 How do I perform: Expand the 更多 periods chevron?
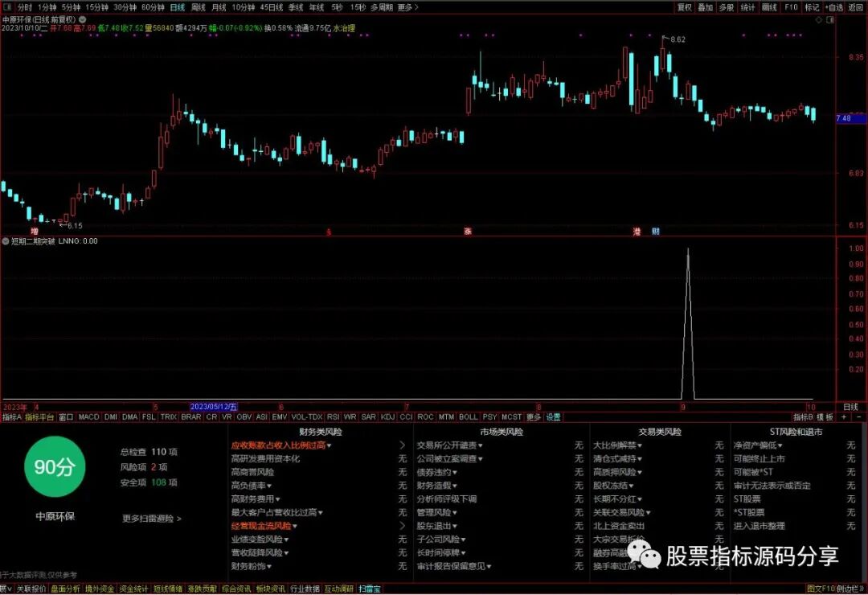tap(408, 7)
